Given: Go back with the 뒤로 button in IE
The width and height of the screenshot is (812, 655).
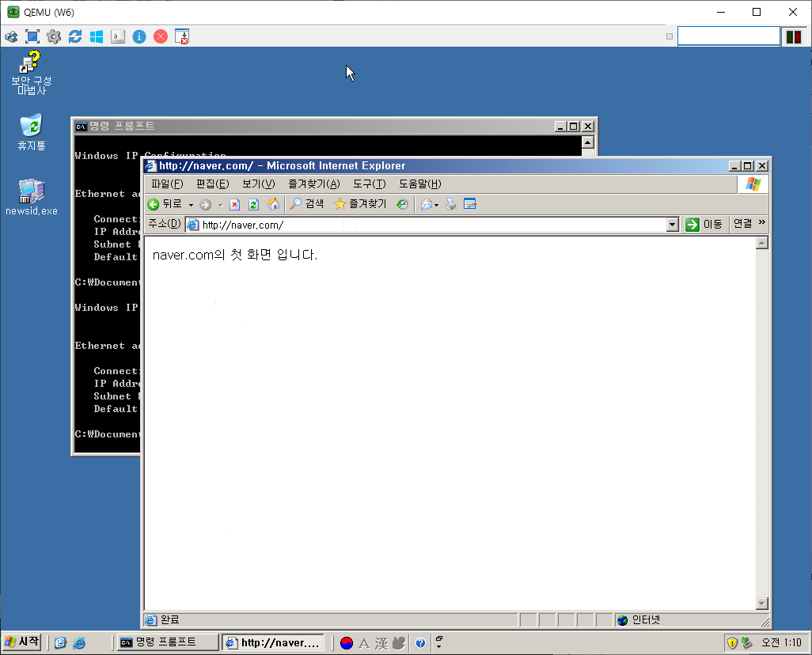Looking at the screenshot, I should (165, 205).
